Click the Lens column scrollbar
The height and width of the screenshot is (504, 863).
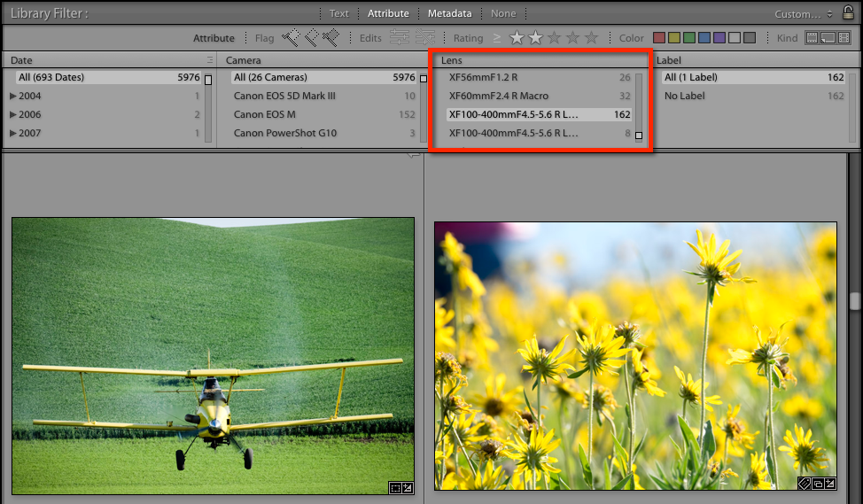(639, 107)
